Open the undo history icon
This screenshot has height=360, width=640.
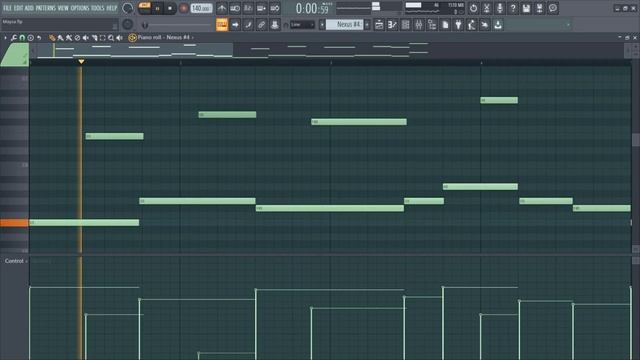(473, 8)
